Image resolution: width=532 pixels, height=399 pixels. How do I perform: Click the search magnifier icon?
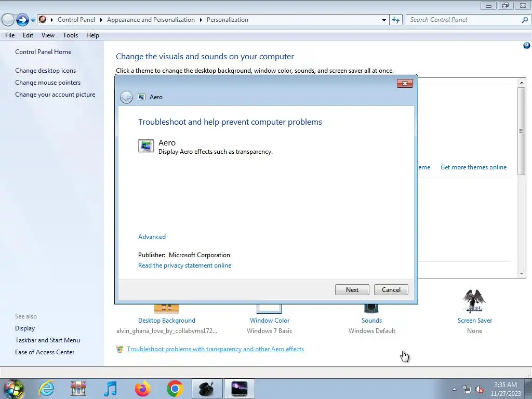[x=525, y=20]
